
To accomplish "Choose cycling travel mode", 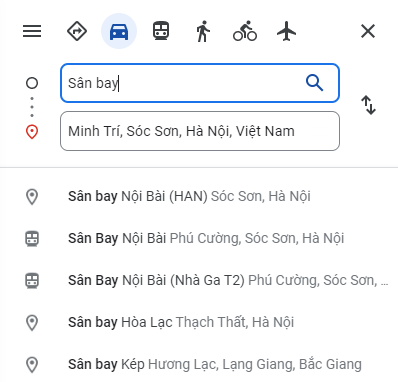I will coord(245,31).
